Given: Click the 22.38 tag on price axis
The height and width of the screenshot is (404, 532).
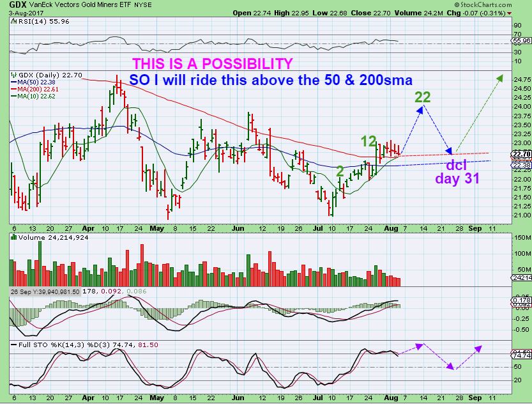Looking at the screenshot, I should [x=522, y=166].
